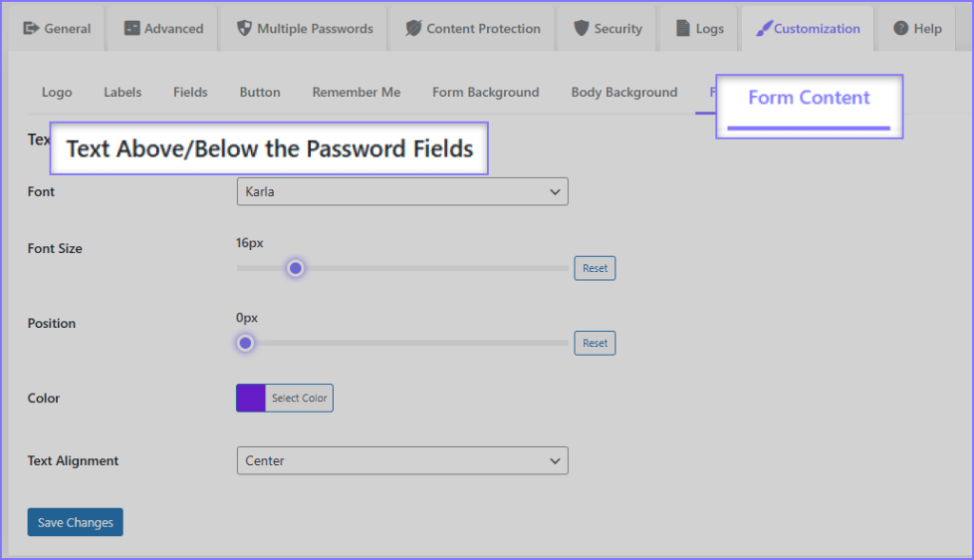974x560 pixels.
Task: Click the Multiple Passwords shield icon
Action: tap(243, 29)
